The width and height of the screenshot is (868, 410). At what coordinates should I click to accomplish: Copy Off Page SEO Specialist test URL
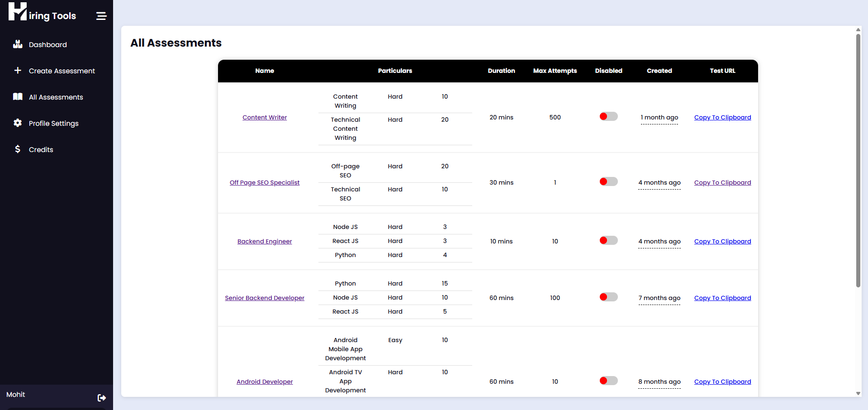pos(722,182)
